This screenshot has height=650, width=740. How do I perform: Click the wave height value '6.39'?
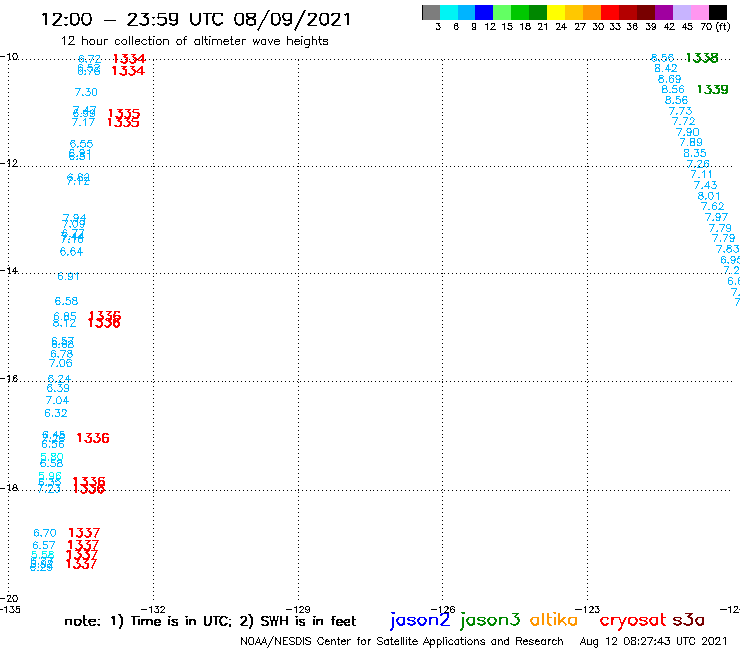click(58, 388)
